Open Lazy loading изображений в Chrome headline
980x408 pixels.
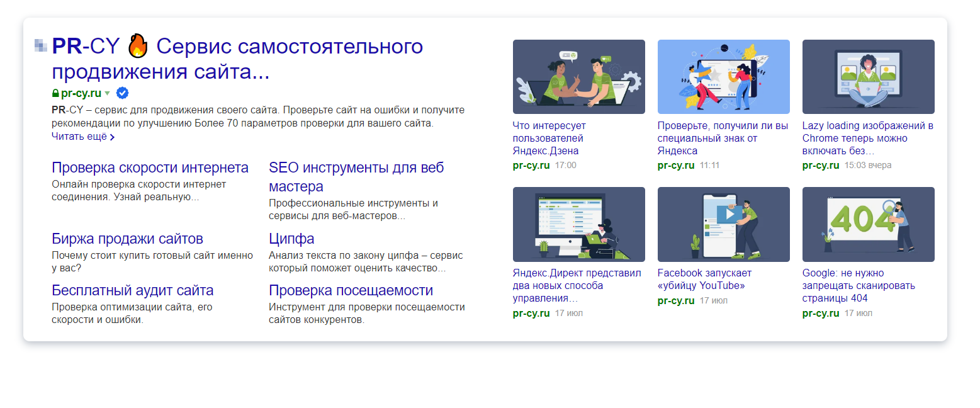868,139
